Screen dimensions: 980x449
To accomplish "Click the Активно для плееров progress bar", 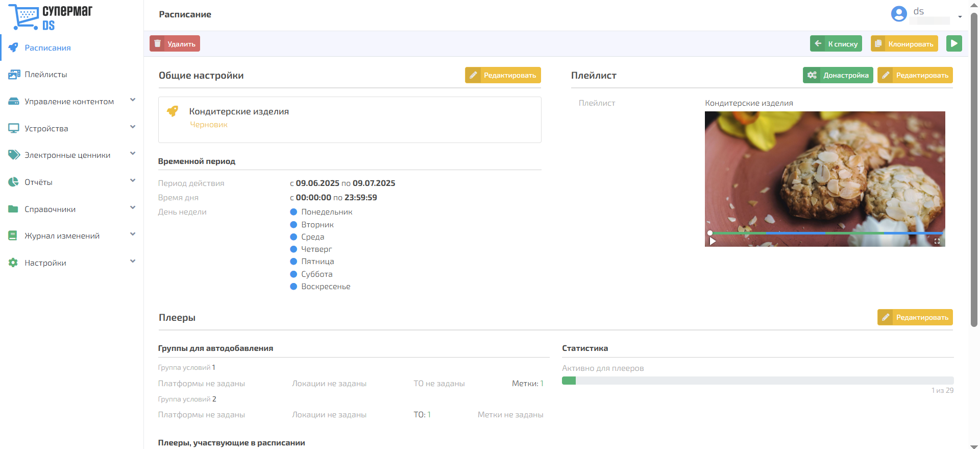I will [758, 381].
